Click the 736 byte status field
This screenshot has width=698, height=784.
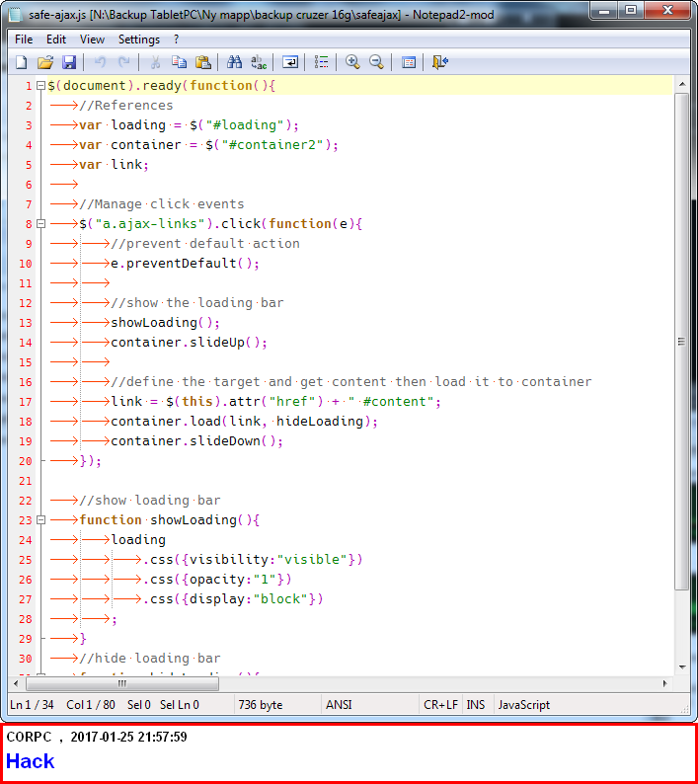click(277, 705)
